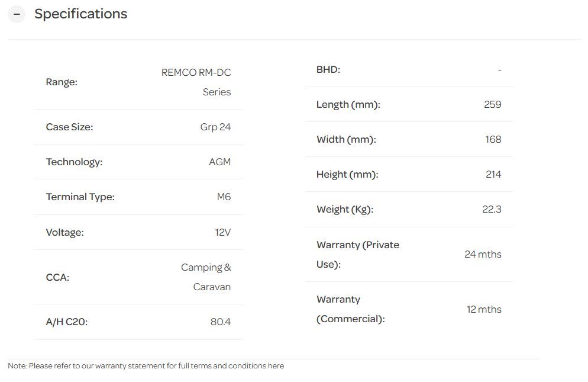Click the "Terminal Type:" label

pos(80,197)
